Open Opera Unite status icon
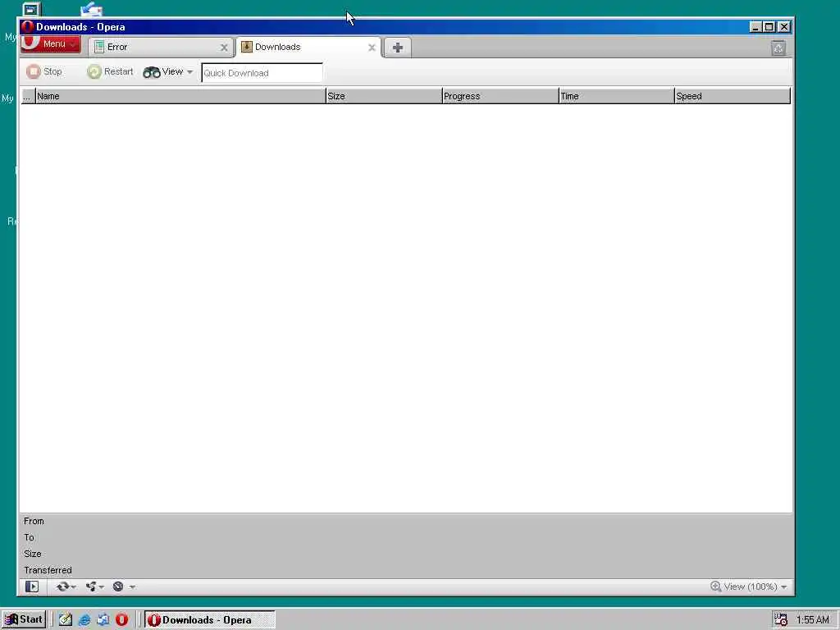This screenshot has width=840, height=630. (x=91, y=587)
